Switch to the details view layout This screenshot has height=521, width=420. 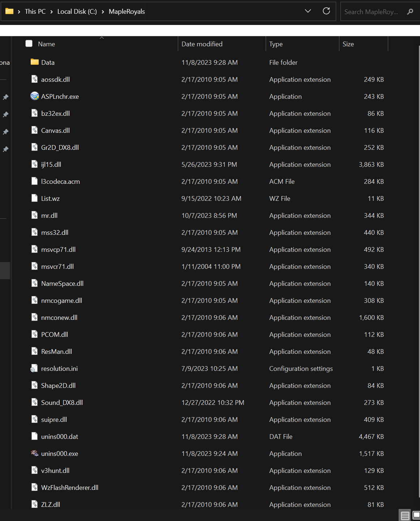click(405, 515)
